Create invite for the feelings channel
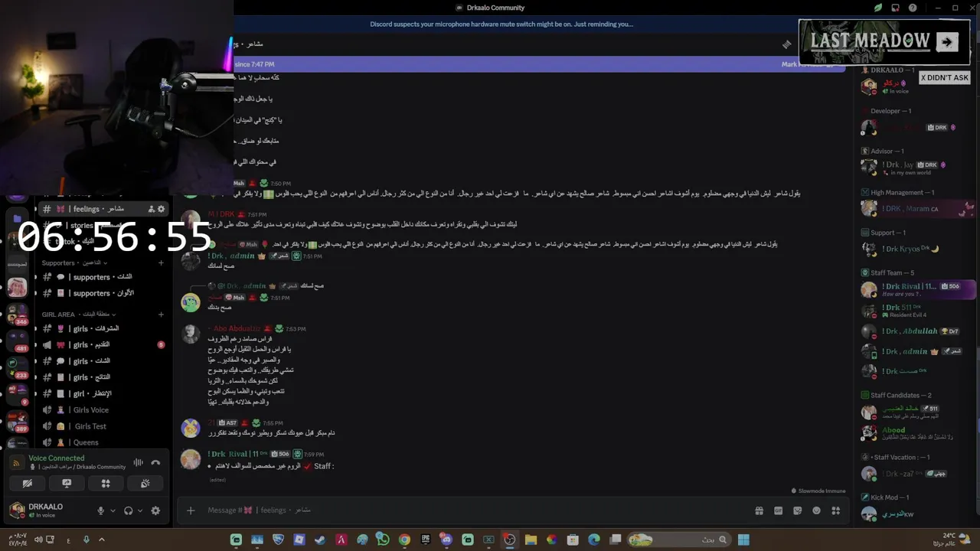This screenshot has width=980, height=551. click(x=151, y=209)
